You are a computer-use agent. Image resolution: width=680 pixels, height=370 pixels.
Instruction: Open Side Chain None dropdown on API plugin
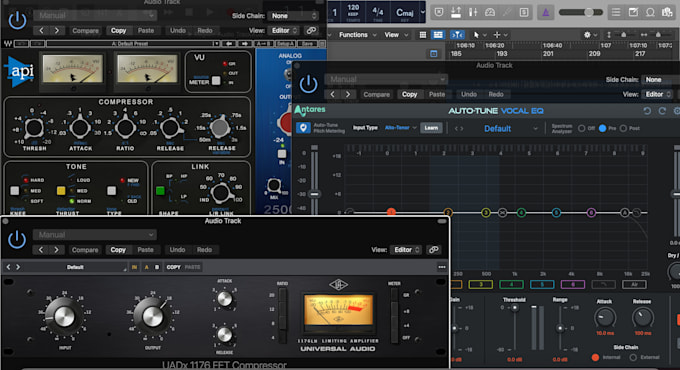pyautogui.click(x=294, y=16)
